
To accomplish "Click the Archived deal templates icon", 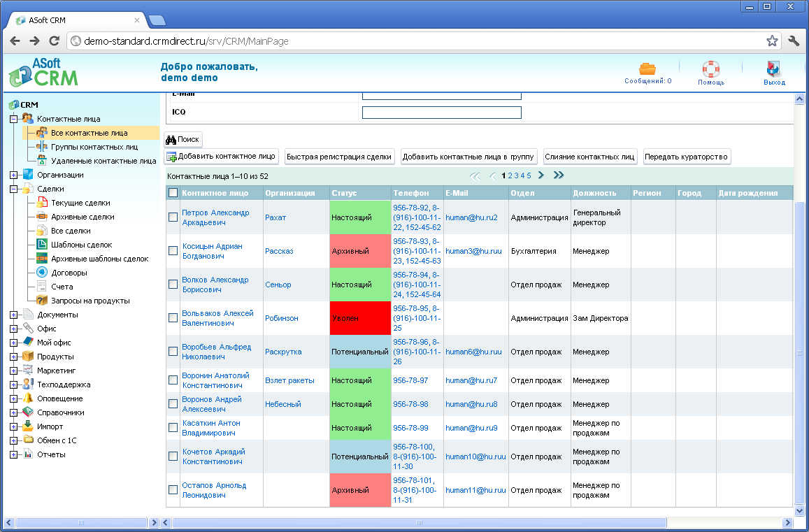I will pyautogui.click(x=42, y=259).
